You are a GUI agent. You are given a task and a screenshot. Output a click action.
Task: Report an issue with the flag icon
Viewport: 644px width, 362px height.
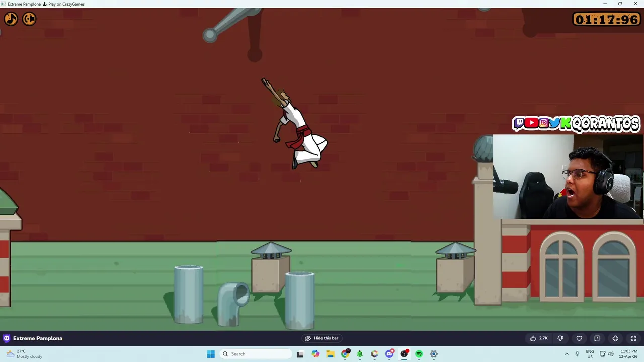(x=597, y=338)
